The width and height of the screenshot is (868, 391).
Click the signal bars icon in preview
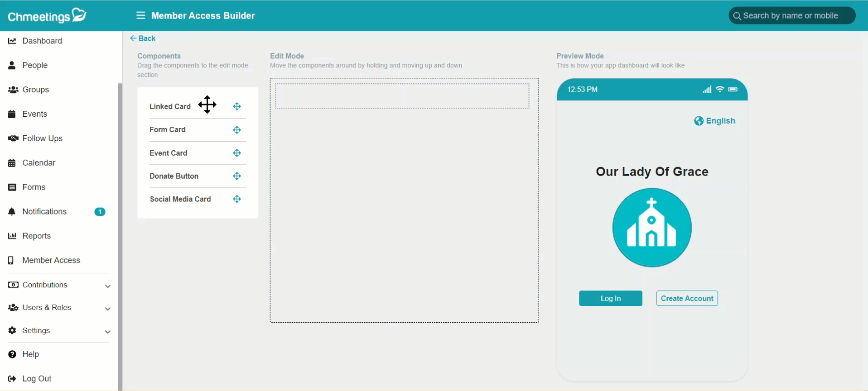[707, 89]
